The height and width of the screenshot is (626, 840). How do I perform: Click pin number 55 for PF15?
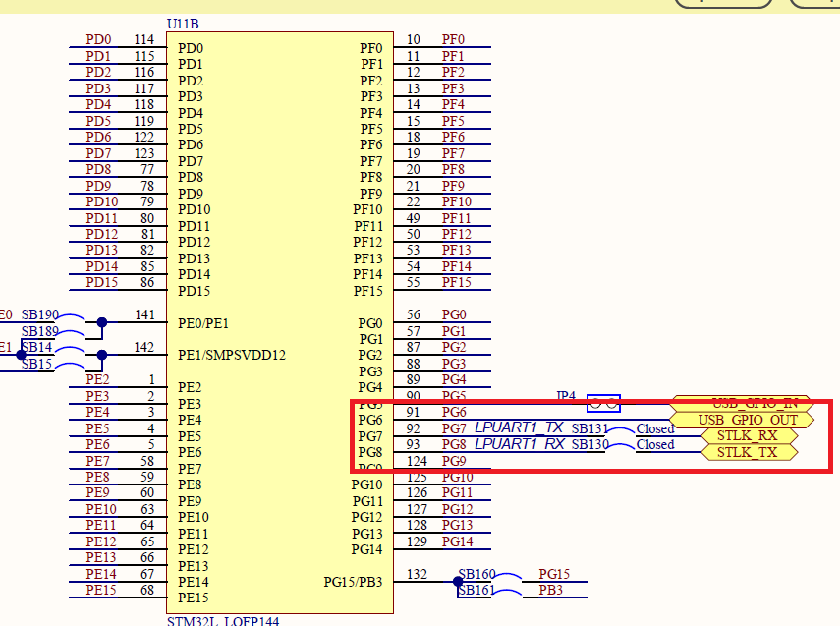(x=413, y=282)
